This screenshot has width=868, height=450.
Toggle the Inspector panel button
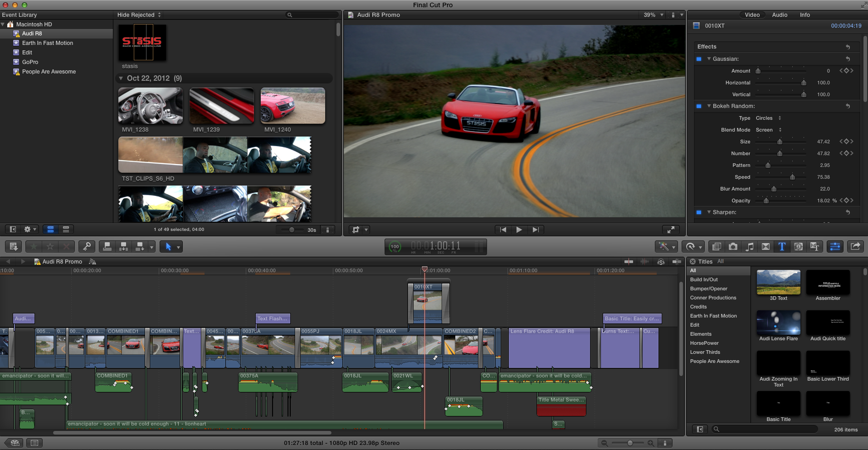click(x=835, y=246)
